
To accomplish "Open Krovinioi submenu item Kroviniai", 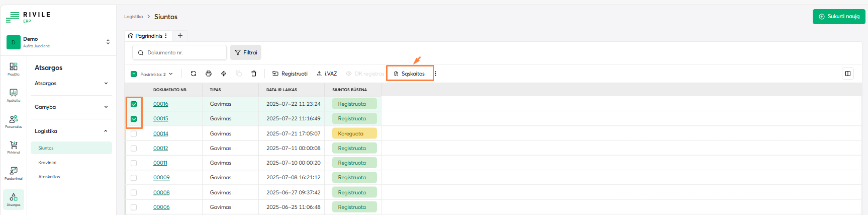I will click(x=48, y=163).
